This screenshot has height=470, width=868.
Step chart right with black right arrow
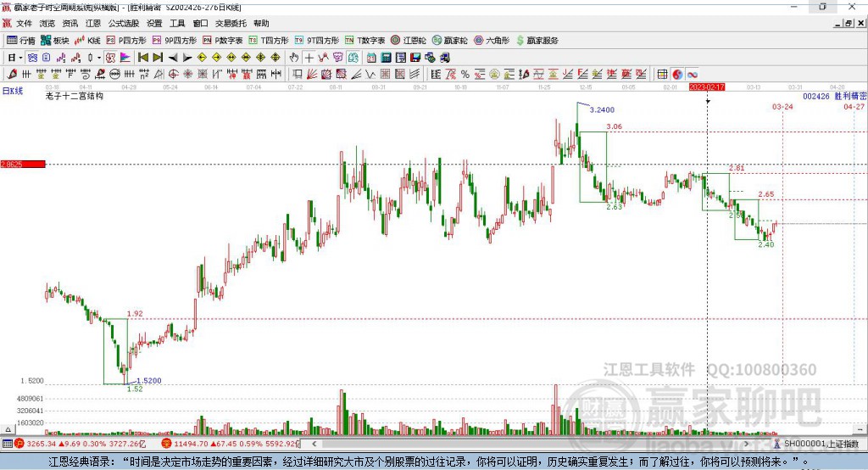(x=187, y=58)
